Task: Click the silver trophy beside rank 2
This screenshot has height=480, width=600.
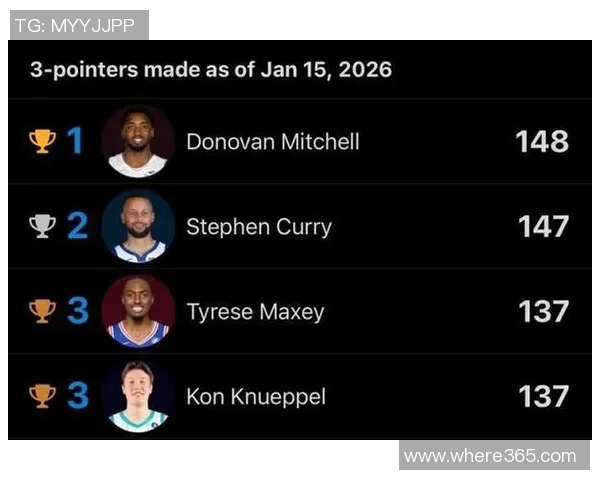Action: point(41,226)
